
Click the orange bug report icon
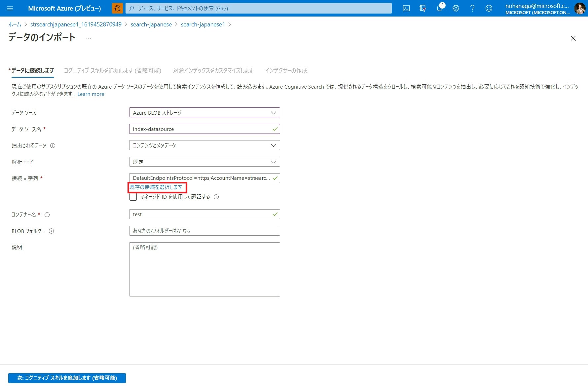click(117, 8)
